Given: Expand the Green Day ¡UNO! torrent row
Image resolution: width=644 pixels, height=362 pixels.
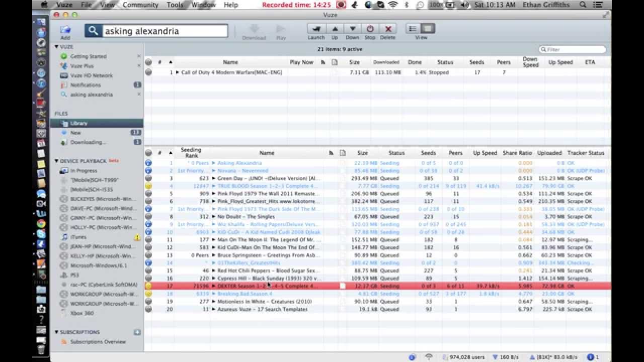Looking at the screenshot, I should coord(214,178).
